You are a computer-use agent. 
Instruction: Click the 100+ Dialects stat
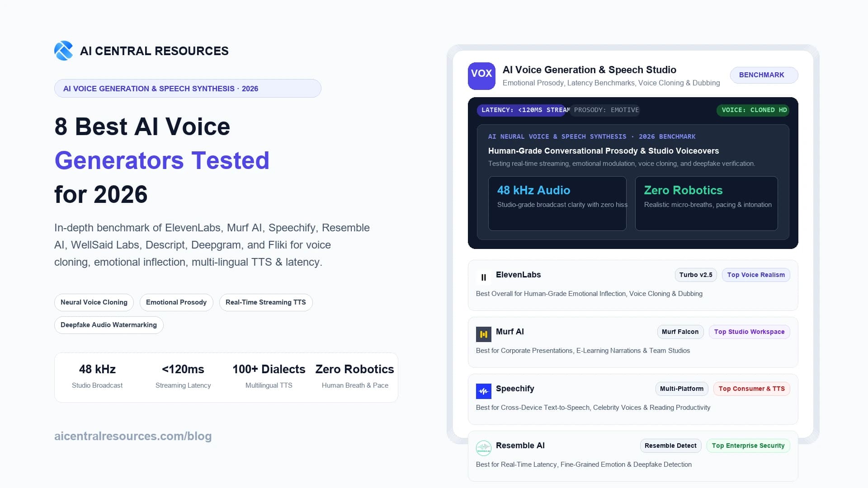269,376
